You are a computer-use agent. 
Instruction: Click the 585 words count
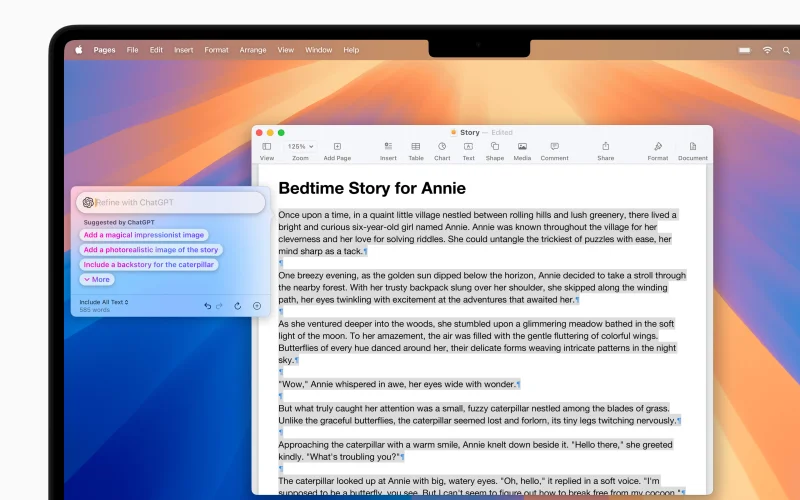[x=95, y=310]
